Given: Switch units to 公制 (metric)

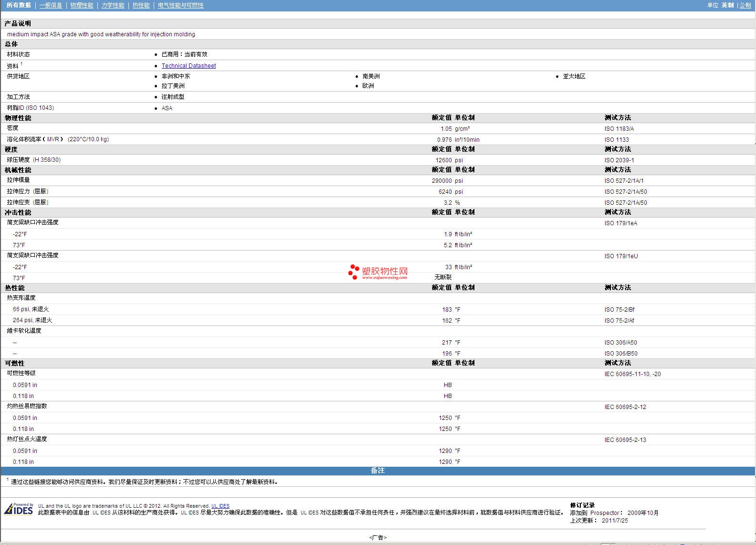Looking at the screenshot, I should tap(745, 5).
